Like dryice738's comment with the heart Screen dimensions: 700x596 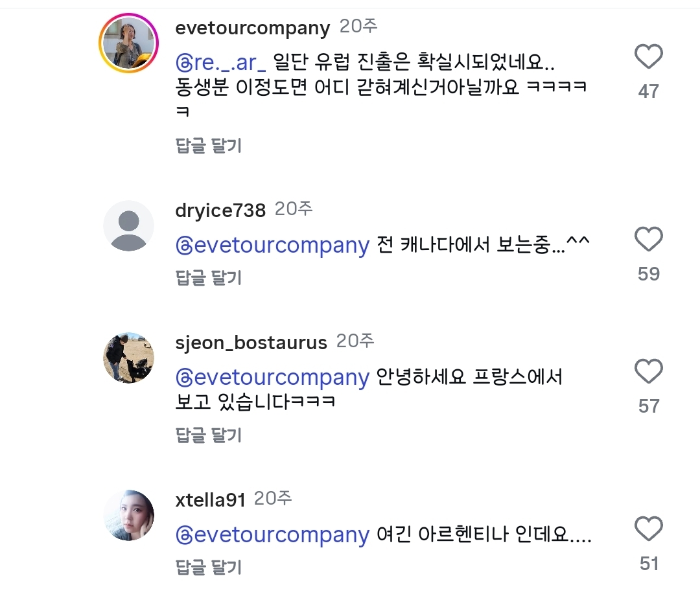point(648,240)
